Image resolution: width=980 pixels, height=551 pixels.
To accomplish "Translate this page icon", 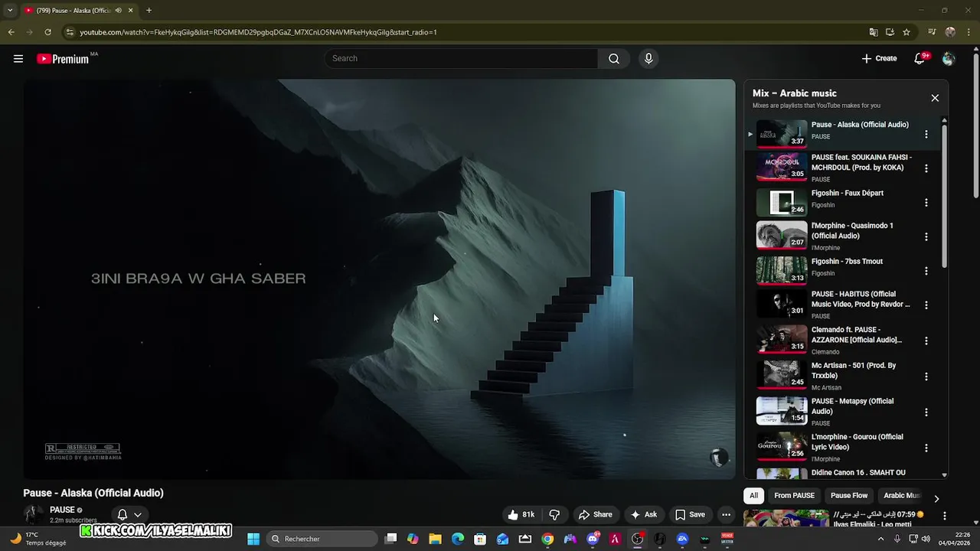I will pos(874,32).
